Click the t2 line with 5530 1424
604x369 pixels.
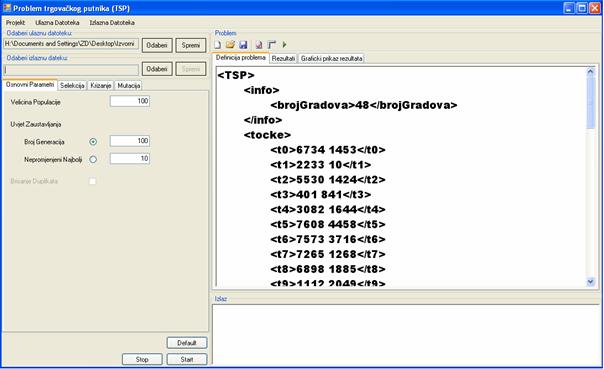328,180
